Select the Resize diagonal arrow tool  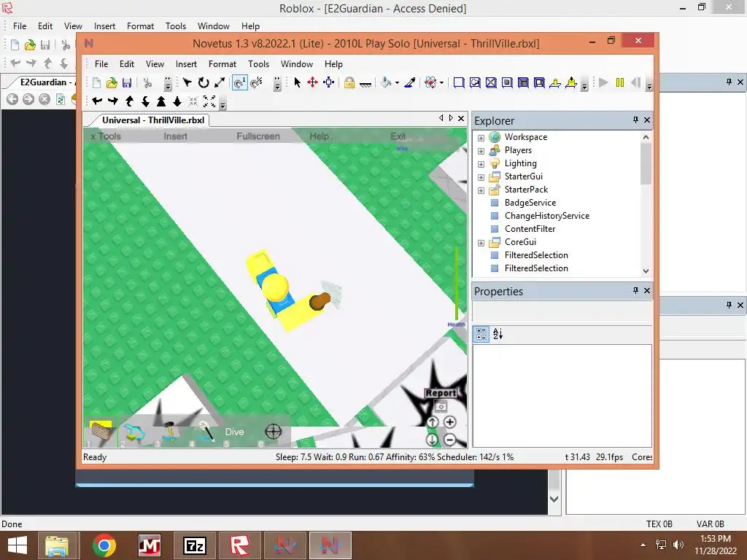pyautogui.click(x=219, y=82)
